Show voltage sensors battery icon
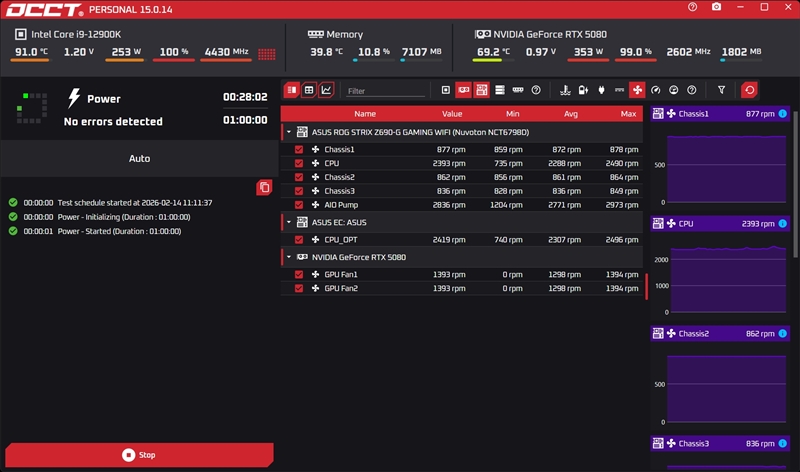This screenshot has height=472, width=800. [x=583, y=90]
